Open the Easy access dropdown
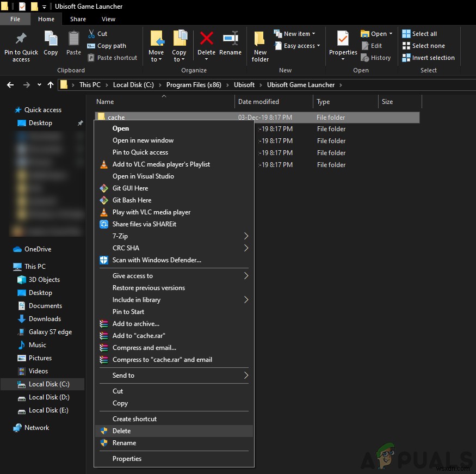 pos(296,46)
